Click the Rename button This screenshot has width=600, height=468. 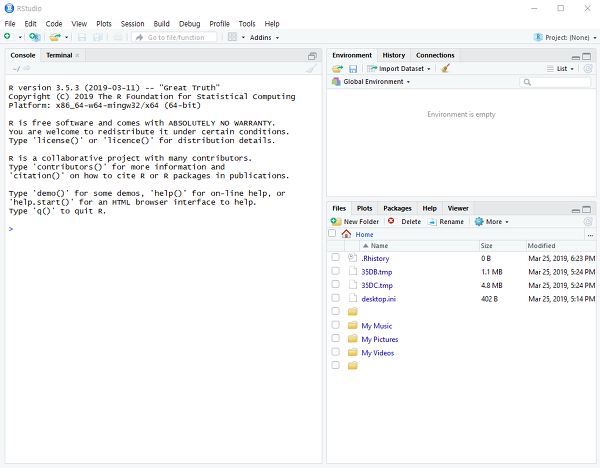tap(445, 222)
